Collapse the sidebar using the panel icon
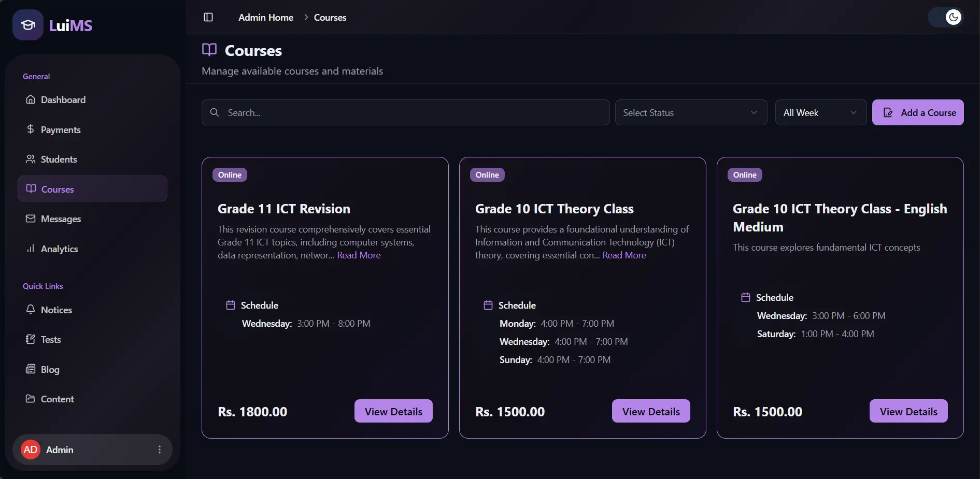This screenshot has height=479, width=980. 208,17
